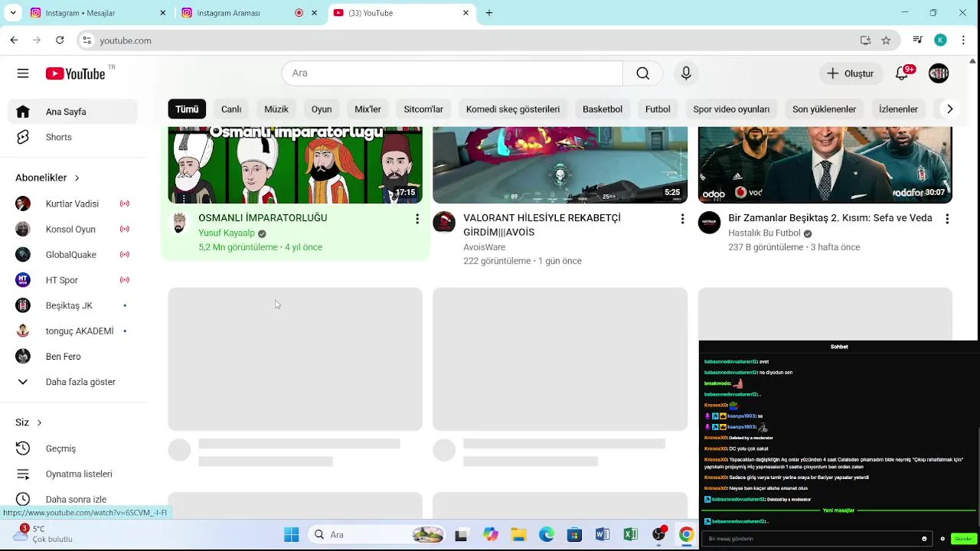The image size is (980, 551).
Task: Click the Oluştur create button
Action: [850, 73]
